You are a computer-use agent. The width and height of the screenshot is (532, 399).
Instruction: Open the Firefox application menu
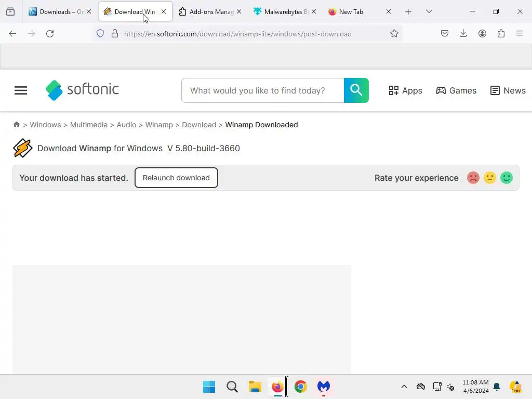[520, 34]
